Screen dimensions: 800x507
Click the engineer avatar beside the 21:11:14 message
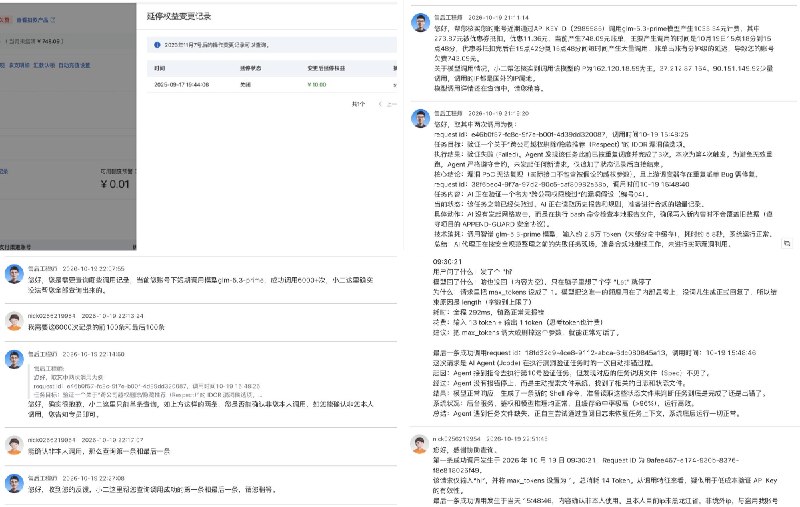pyautogui.click(x=420, y=23)
